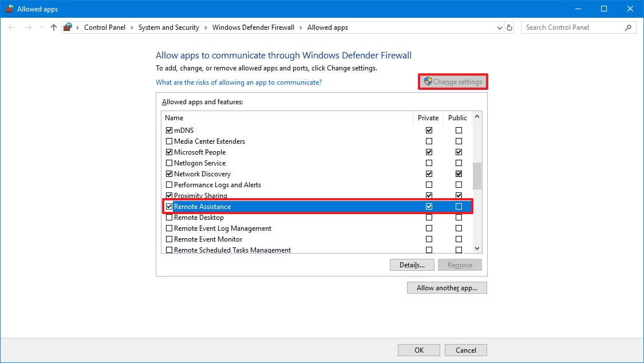Open Windows Defender Firewall breadcrumb

(253, 27)
